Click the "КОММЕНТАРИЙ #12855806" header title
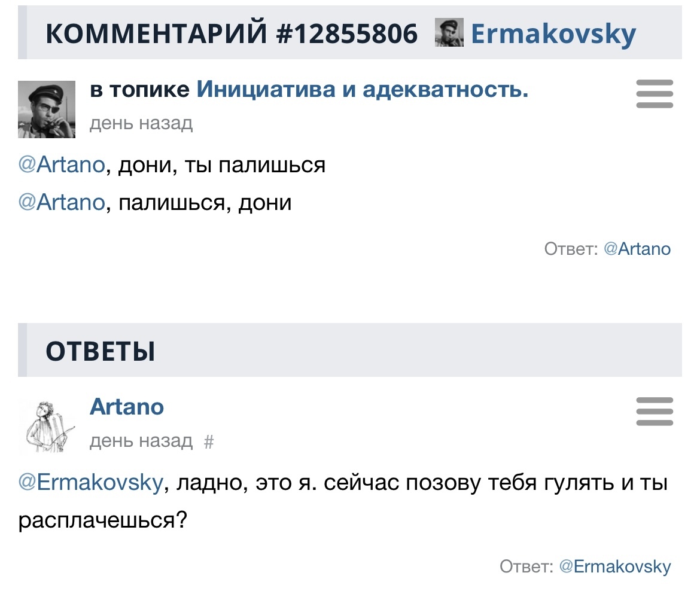The height and width of the screenshot is (591, 700). point(232,33)
